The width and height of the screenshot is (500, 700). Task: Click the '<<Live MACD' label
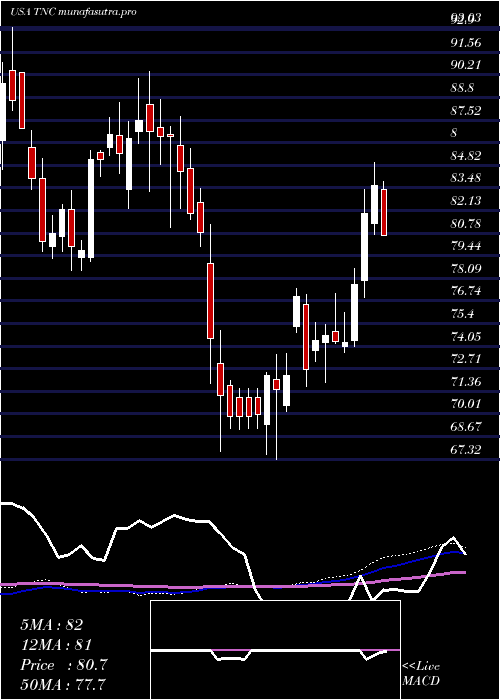(x=421, y=674)
